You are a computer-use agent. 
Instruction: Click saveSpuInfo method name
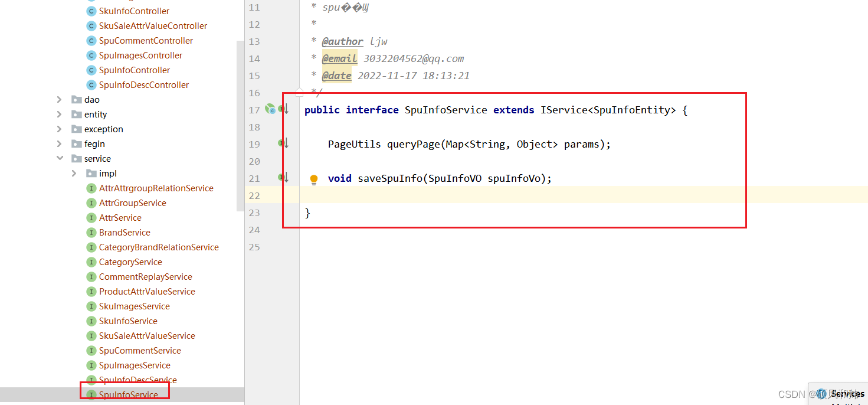390,178
